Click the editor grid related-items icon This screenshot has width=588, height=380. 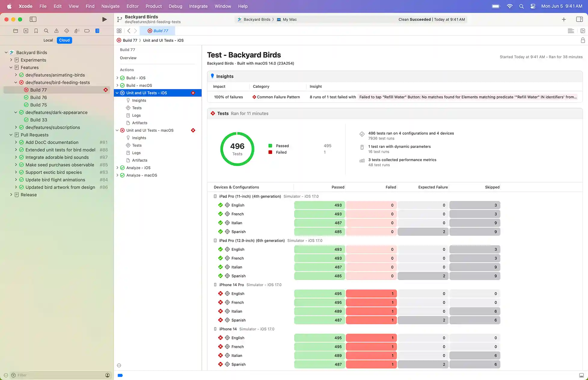click(119, 31)
